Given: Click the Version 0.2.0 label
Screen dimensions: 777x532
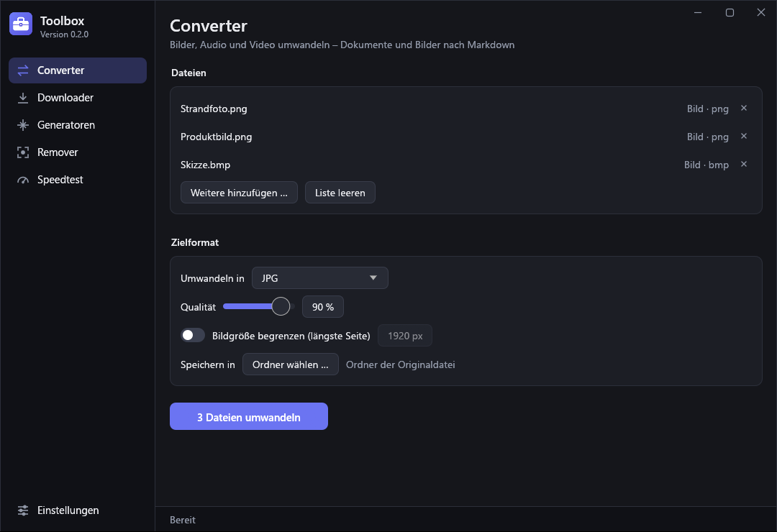Looking at the screenshot, I should tap(65, 35).
